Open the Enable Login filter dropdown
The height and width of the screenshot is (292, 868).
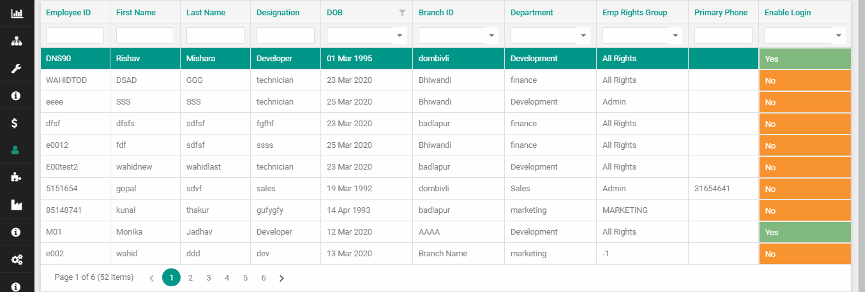point(839,36)
